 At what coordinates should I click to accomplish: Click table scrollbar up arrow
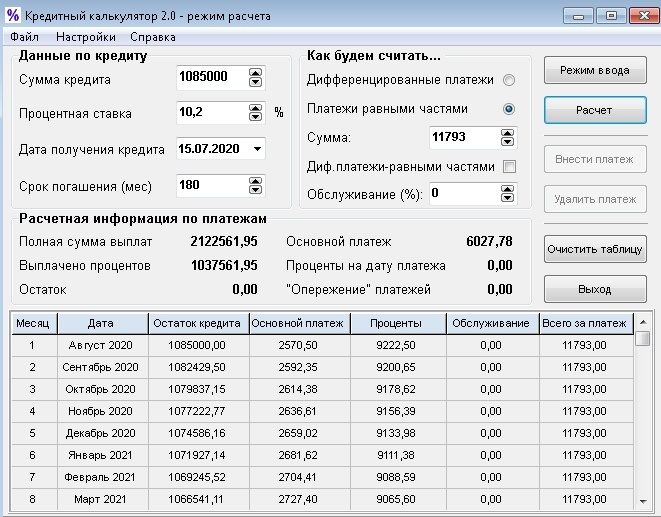(643, 322)
